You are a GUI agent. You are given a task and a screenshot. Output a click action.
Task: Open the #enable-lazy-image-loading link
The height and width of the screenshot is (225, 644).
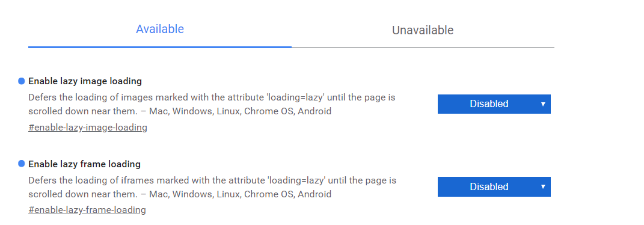[x=88, y=128]
